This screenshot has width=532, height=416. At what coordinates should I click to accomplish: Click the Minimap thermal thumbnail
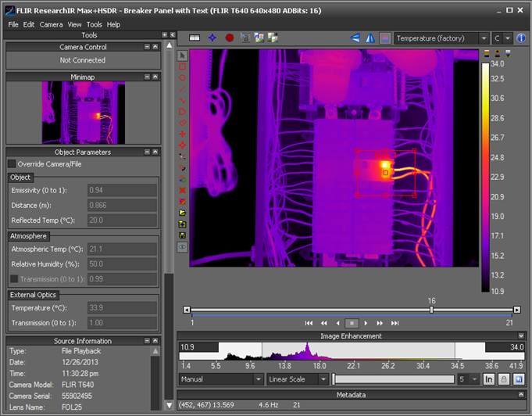[84, 113]
